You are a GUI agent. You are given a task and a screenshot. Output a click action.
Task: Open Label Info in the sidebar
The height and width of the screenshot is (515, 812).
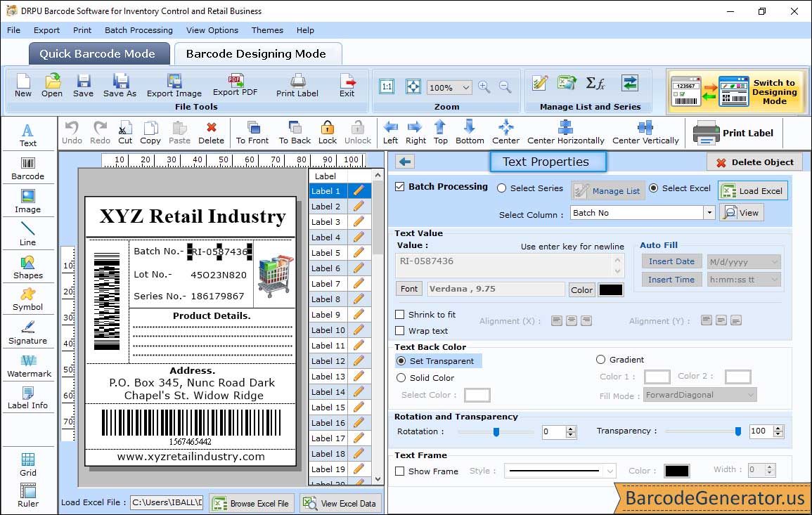pos(28,398)
